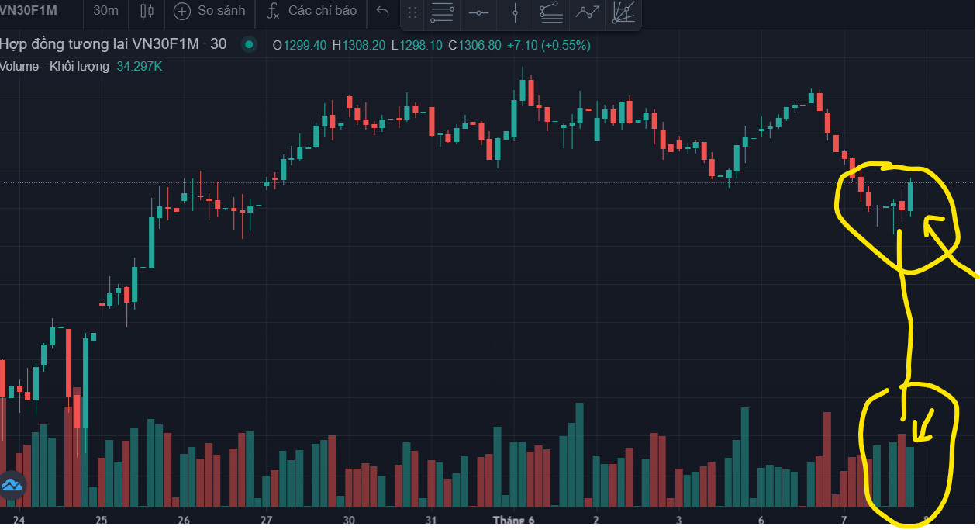Select the zigzag arrow path tool
980x530 pixels.
coord(587,12)
